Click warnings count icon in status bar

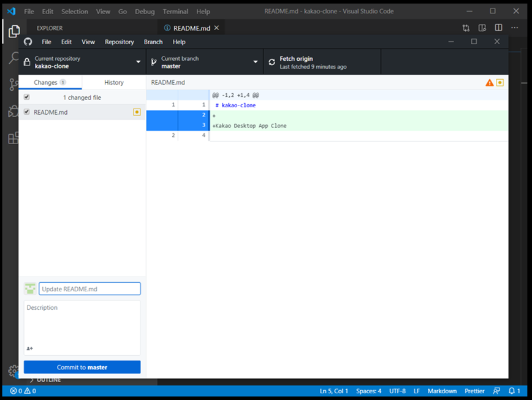(x=27, y=391)
